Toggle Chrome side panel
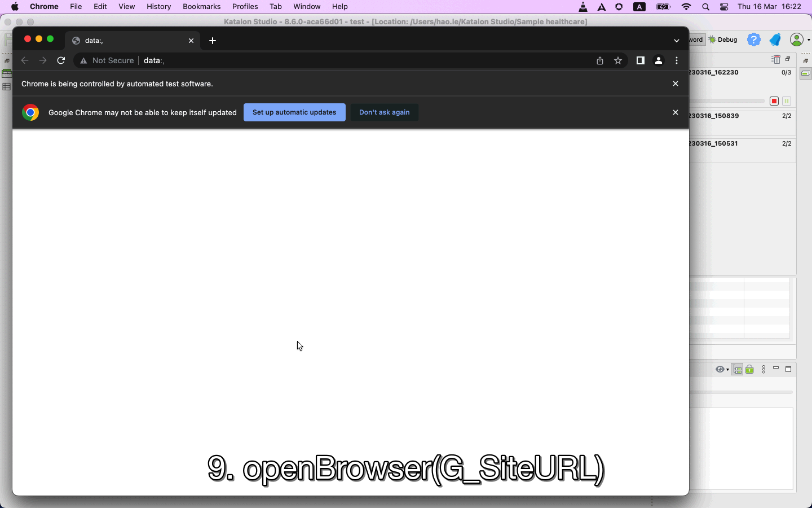This screenshot has height=508, width=812. coord(640,61)
